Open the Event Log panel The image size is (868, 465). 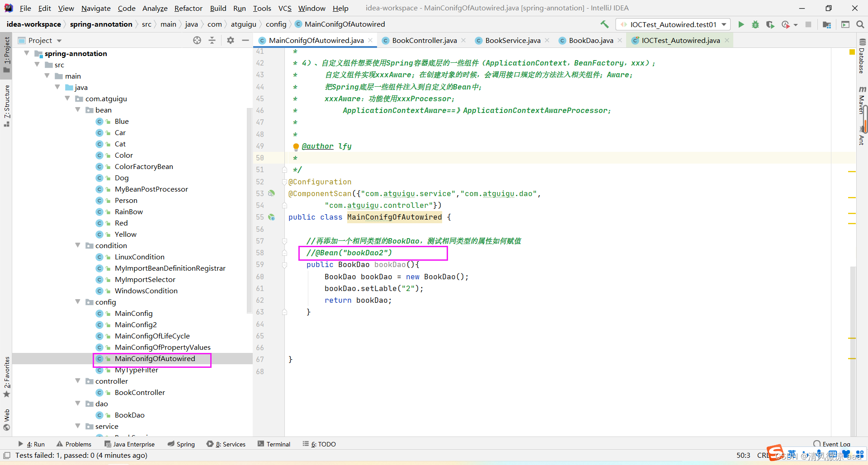[832, 444]
